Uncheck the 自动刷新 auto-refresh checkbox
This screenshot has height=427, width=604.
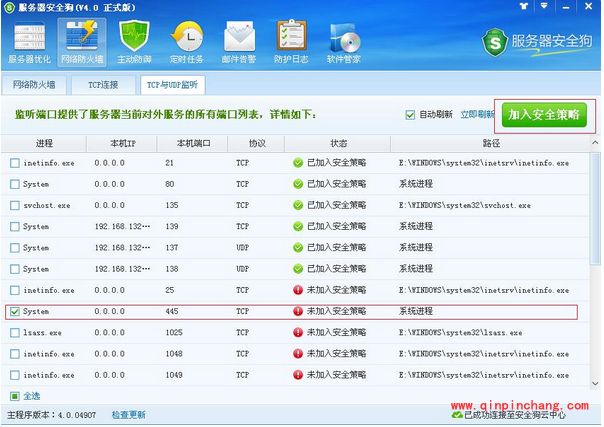coord(410,114)
